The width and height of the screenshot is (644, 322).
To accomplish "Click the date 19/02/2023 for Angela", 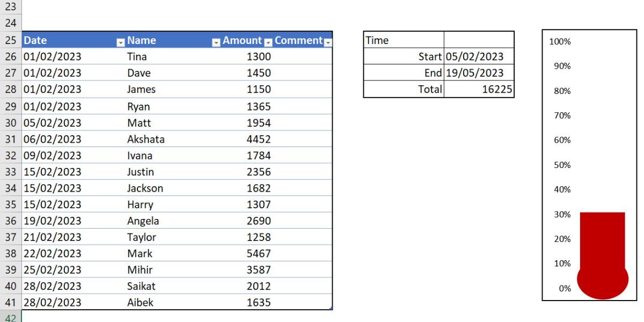I will 53,221.
